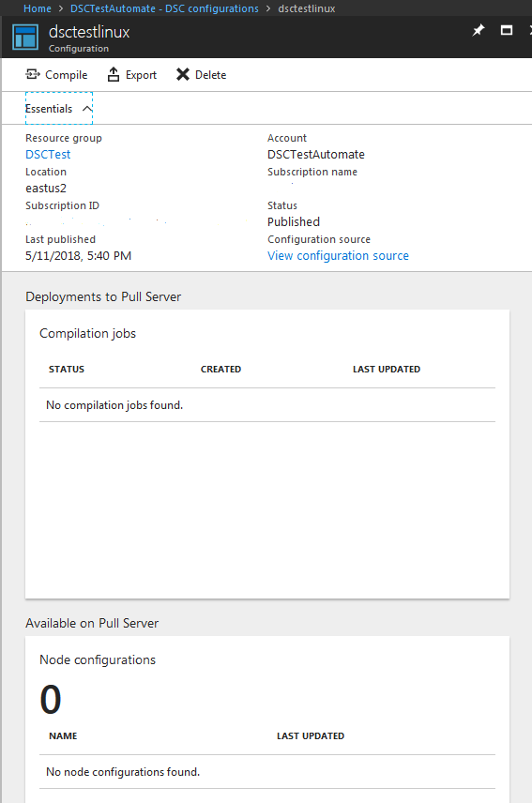532x803 pixels.
Task: Open View configuration source link
Action: 338,255
